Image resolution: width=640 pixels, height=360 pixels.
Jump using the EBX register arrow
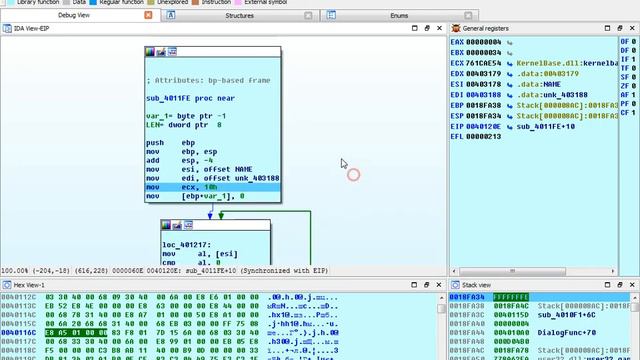[510, 53]
